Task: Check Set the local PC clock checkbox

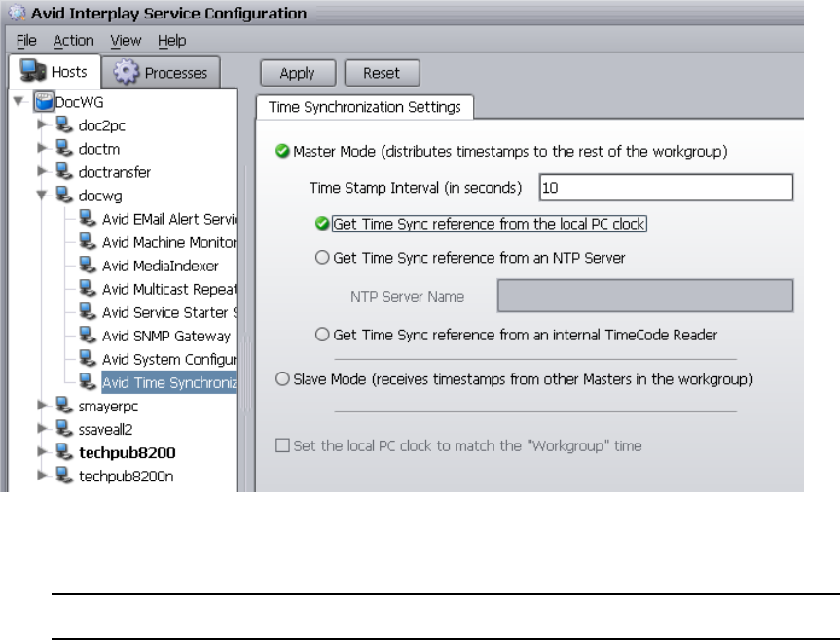Action: (282, 445)
